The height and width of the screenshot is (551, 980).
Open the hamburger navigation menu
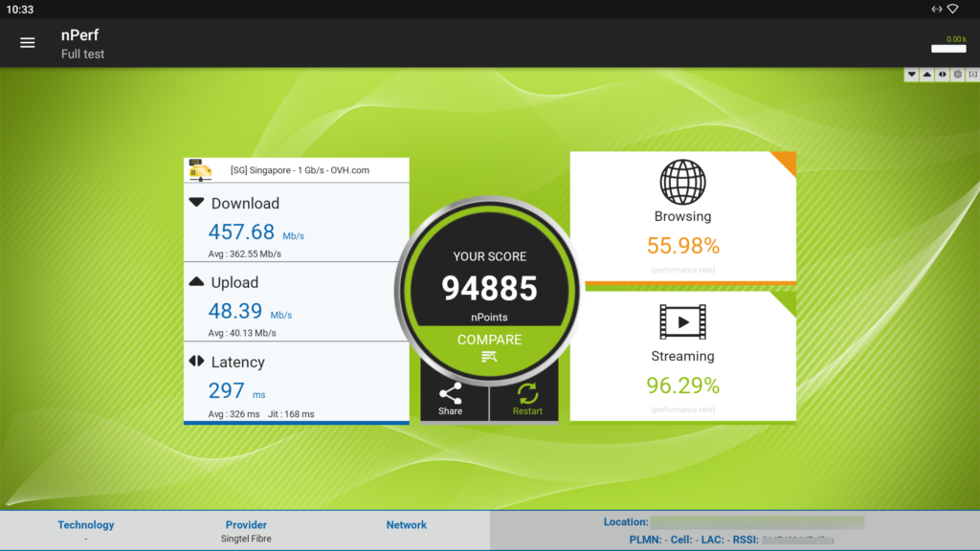[28, 42]
